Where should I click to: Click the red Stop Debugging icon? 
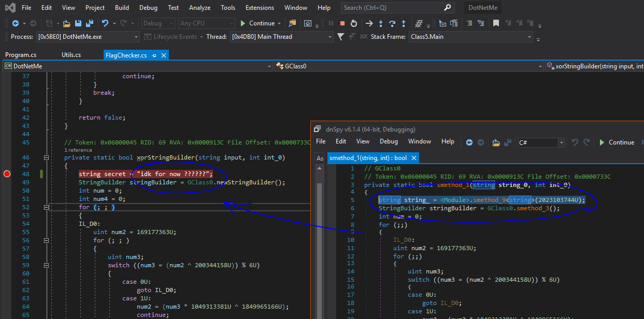click(x=342, y=23)
